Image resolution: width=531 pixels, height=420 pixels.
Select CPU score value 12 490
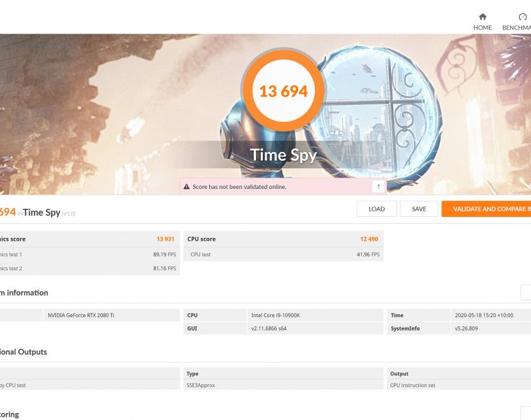click(369, 239)
